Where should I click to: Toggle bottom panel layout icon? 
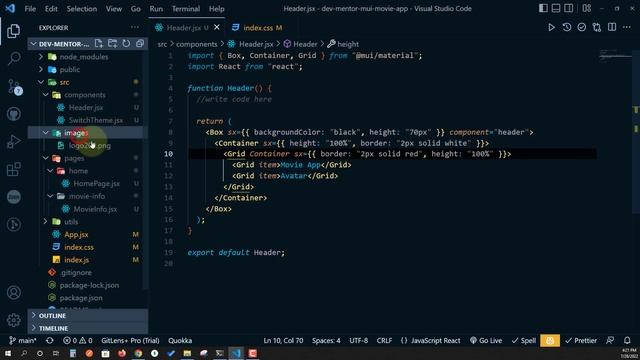point(556,8)
